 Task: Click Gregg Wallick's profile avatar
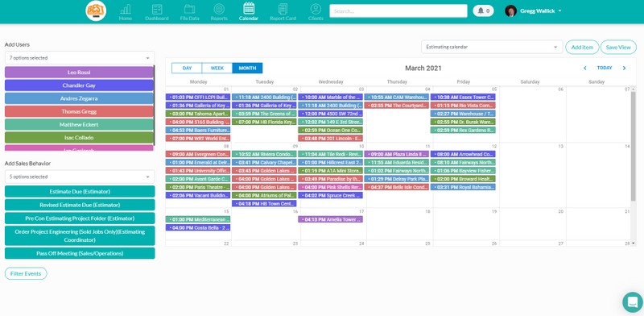510,10
